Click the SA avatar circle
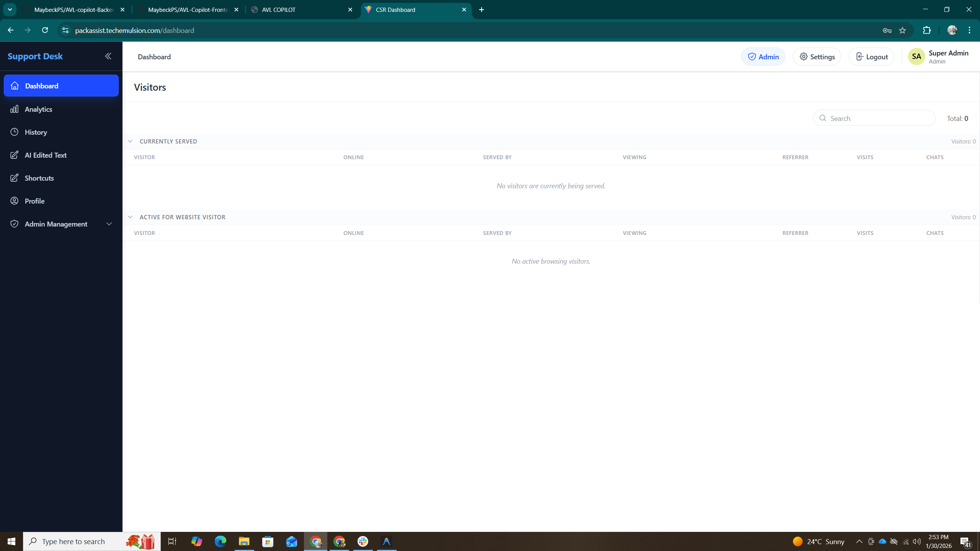Screen dimensions: 980x551 click(916, 56)
